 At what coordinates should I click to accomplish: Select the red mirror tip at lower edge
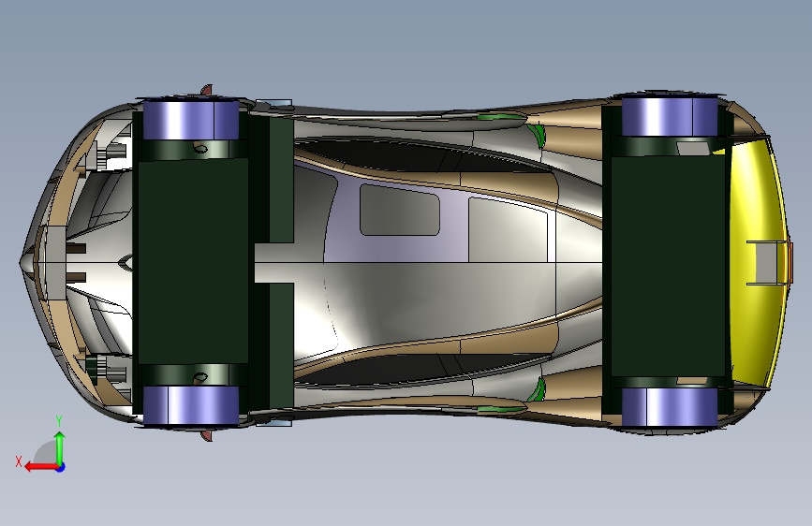click(x=207, y=436)
